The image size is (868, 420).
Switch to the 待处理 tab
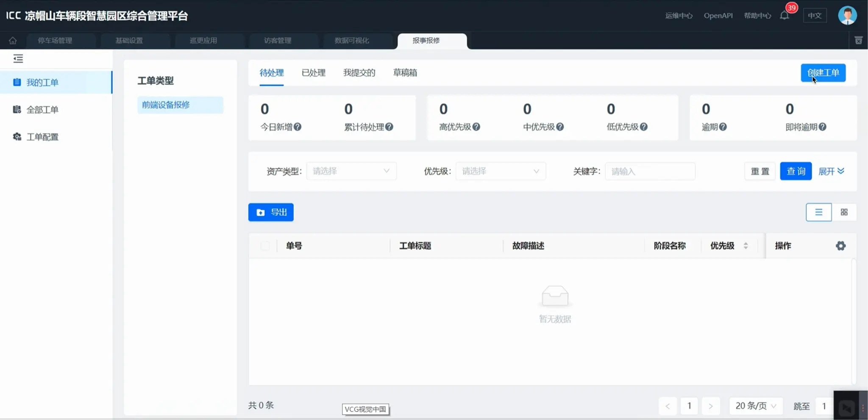pos(272,73)
